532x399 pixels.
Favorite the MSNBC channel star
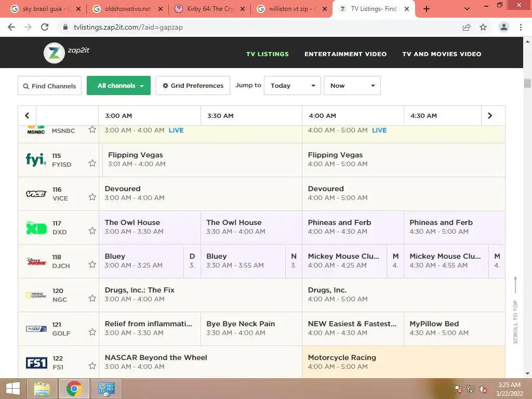pyautogui.click(x=92, y=129)
